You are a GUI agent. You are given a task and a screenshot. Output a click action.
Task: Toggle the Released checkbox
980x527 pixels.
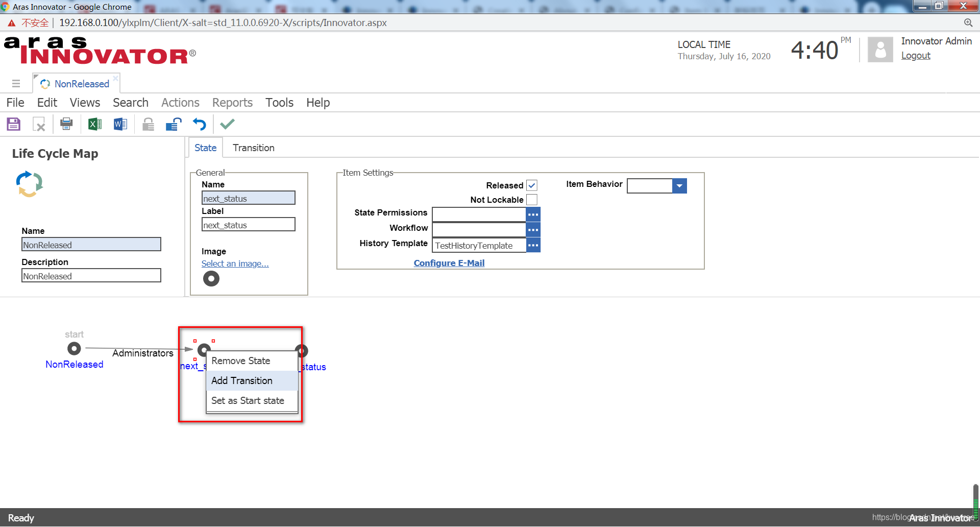click(532, 185)
